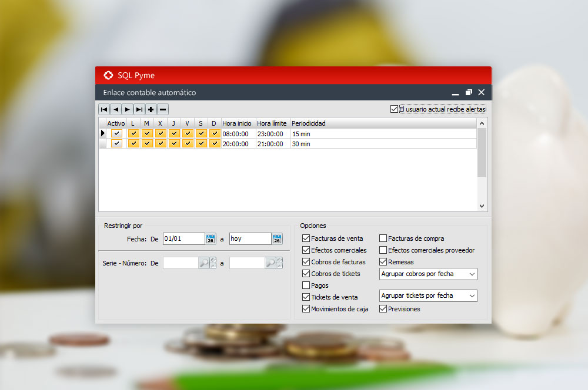Enable Facturas de compra option
The image size is (588, 390).
383,238
